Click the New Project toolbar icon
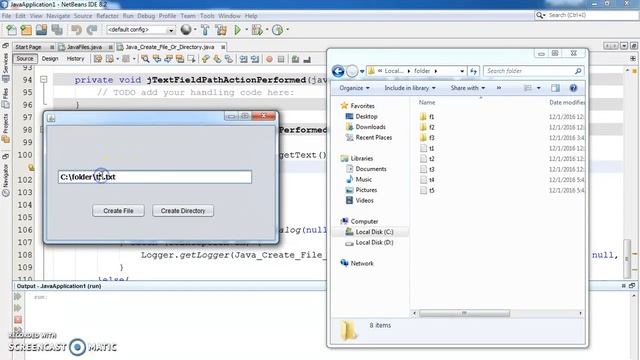The image size is (640, 360). [26, 30]
